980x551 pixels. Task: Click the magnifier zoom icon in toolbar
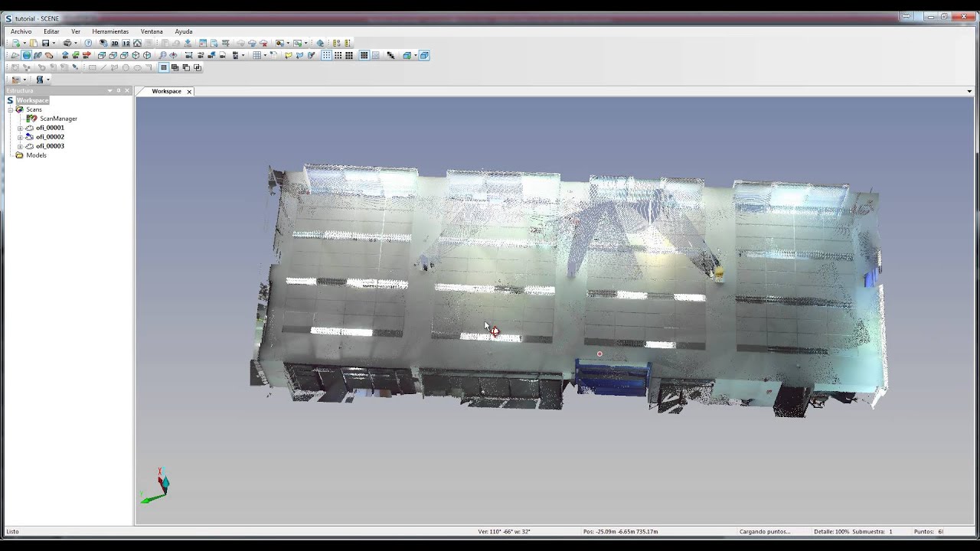pos(162,55)
